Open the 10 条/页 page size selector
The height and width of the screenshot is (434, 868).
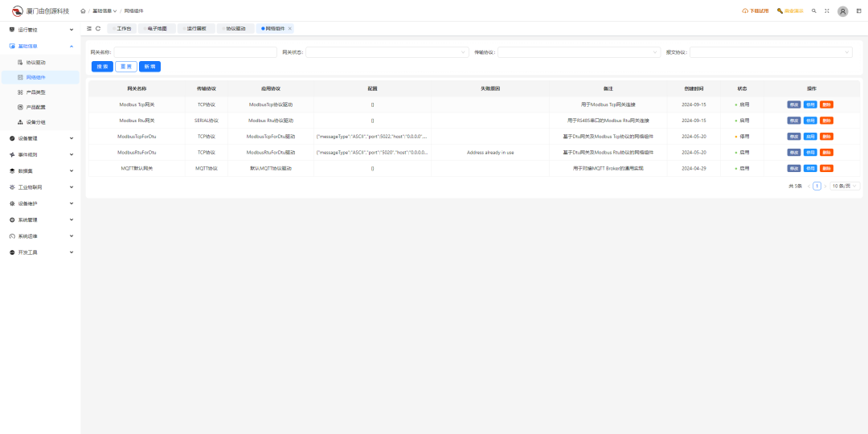pyautogui.click(x=845, y=186)
